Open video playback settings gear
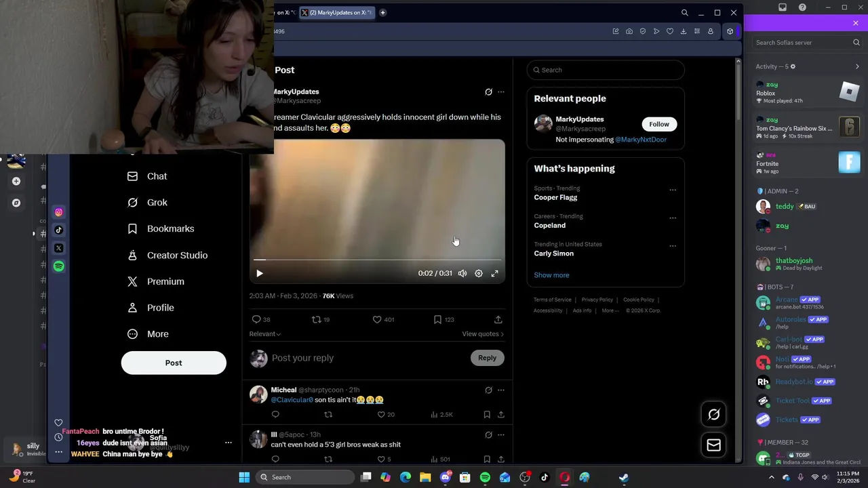This screenshot has width=868, height=488. pyautogui.click(x=479, y=273)
